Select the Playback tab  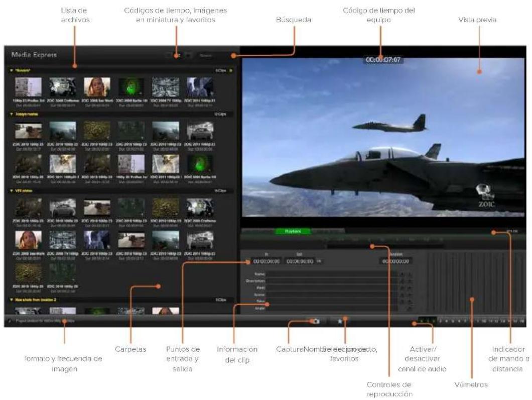pos(293,231)
